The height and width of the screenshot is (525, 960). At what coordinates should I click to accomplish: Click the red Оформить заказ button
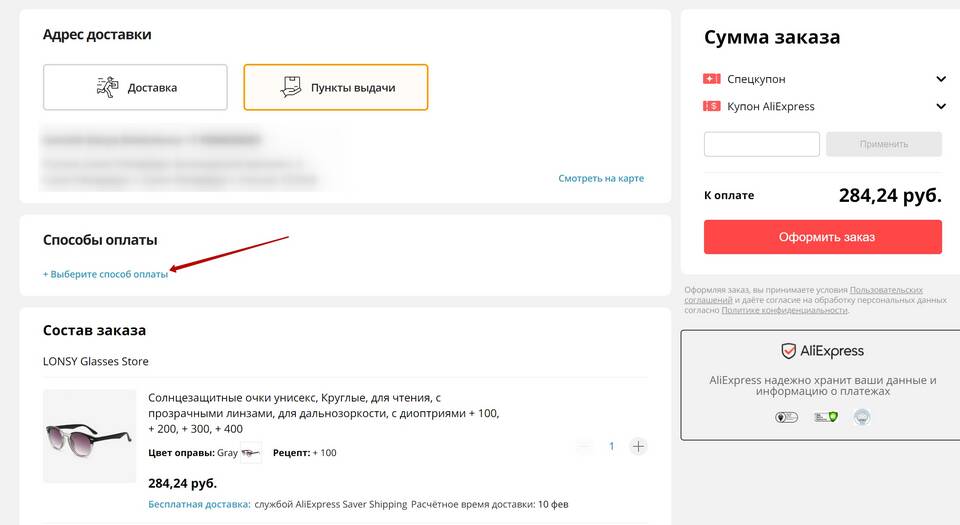[x=823, y=237]
